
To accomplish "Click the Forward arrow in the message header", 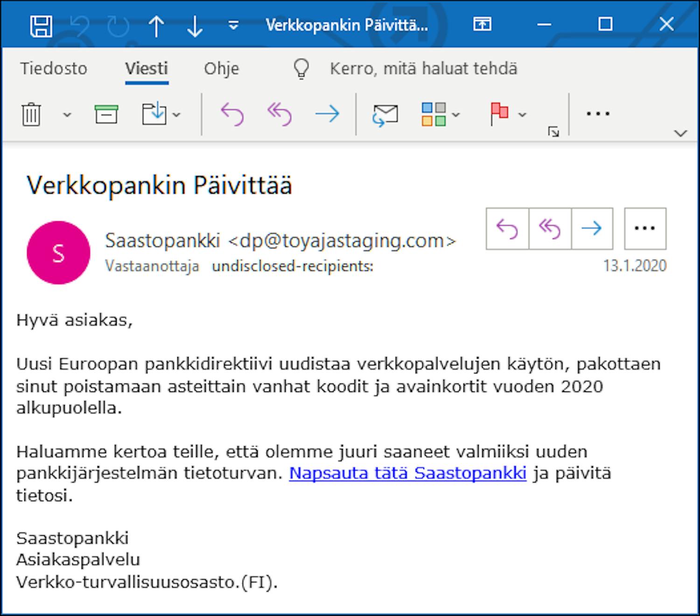I will [591, 228].
